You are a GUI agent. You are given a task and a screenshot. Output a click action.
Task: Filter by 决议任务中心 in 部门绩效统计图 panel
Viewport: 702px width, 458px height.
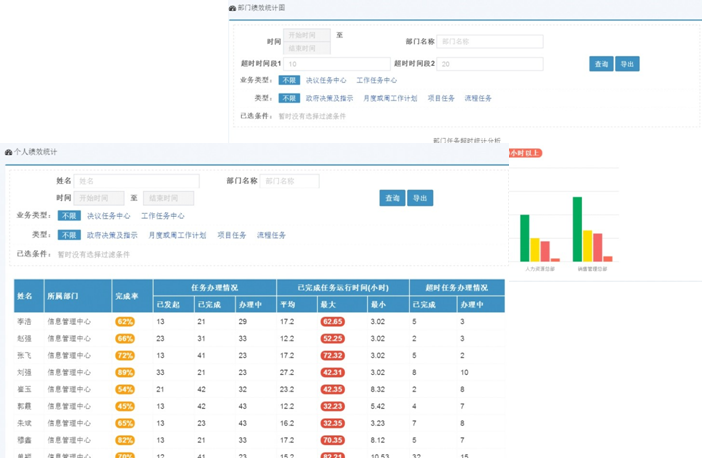coord(326,81)
